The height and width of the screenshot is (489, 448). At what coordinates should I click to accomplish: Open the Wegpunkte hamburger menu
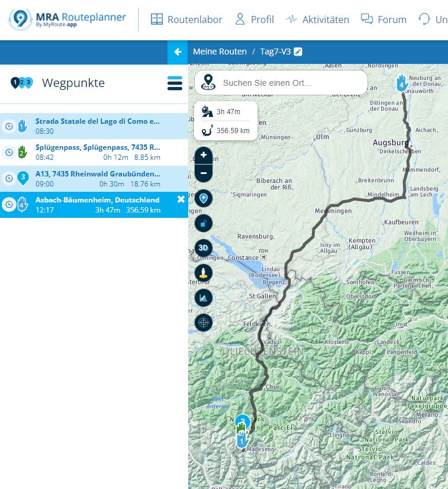[175, 83]
